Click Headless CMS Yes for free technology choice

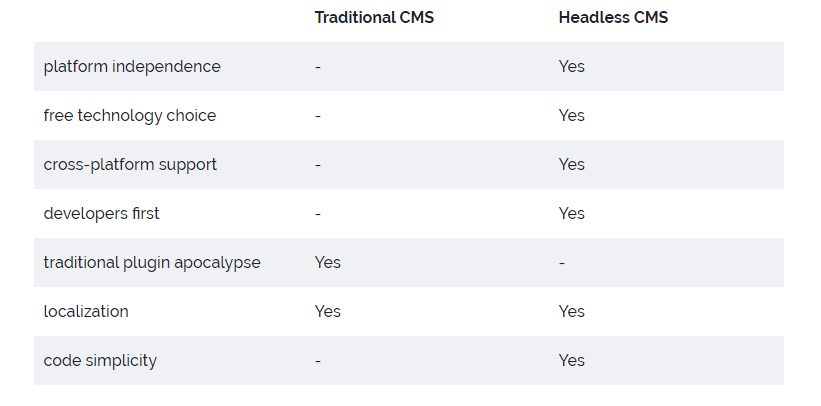[x=571, y=115]
